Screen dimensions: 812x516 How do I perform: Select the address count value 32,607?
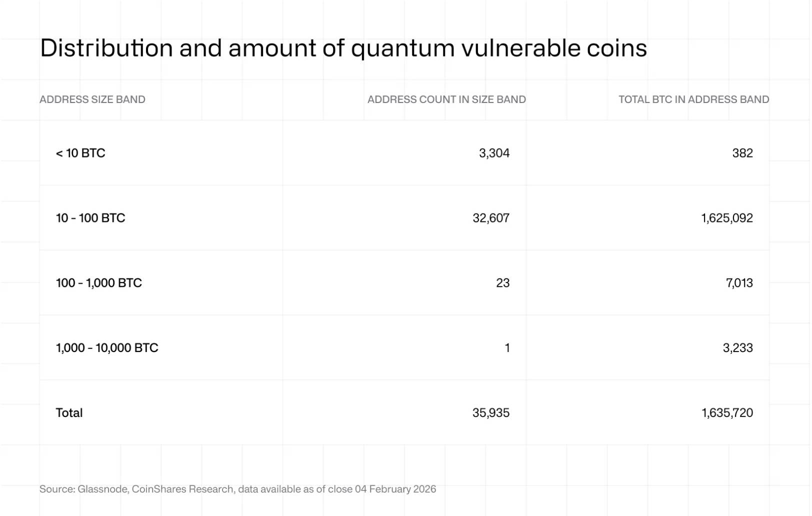point(491,218)
